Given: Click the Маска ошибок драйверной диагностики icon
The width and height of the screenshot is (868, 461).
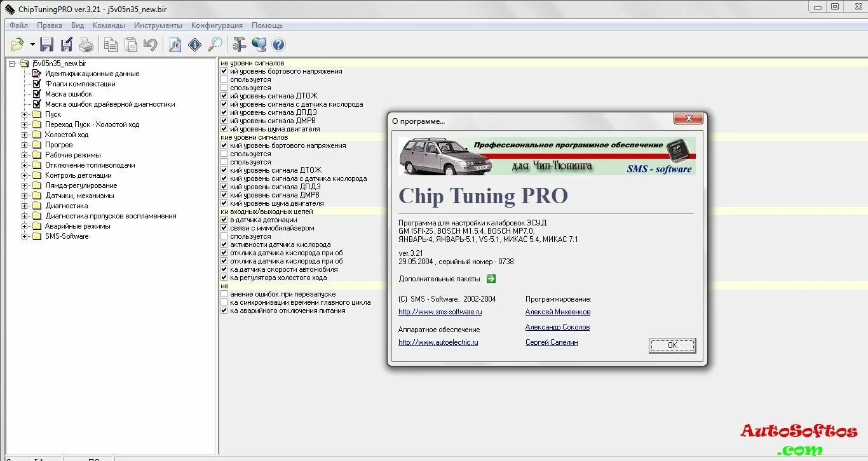Looking at the screenshot, I should pos(37,104).
